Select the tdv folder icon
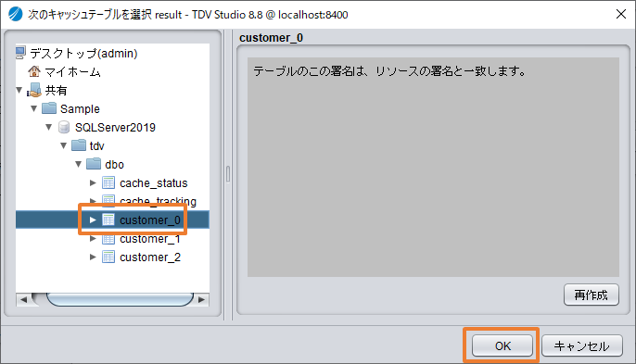The height and width of the screenshot is (364, 636). click(79, 145)
